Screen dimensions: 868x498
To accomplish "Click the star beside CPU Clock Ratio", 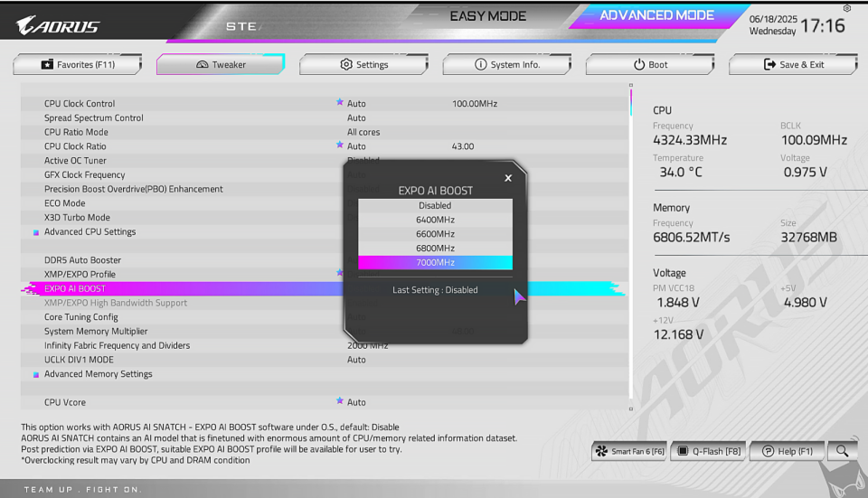I will coord(339,145).
